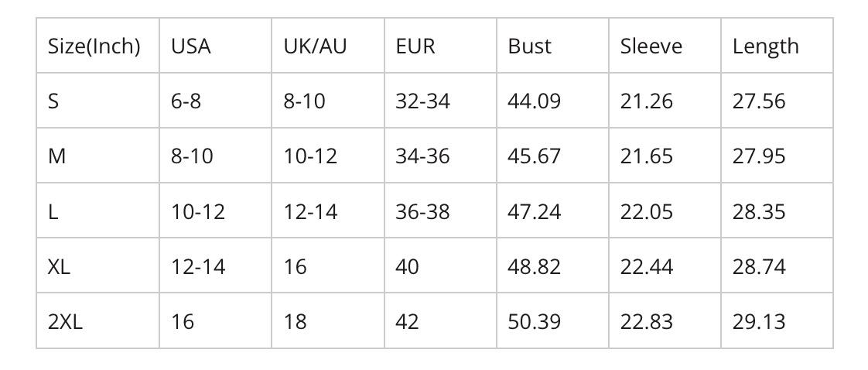868x370 pixels.
Task: Click the M size row label
Action: 56,156
